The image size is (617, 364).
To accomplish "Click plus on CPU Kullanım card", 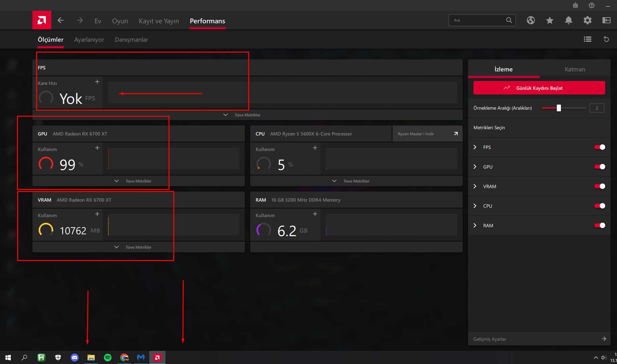I will [x=315, y=148].
